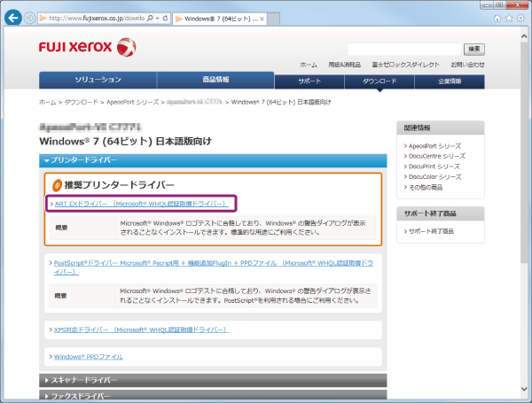Viewport: 532px width, 403px height.
Task: Select the 商品情報 navigation tab
Action: (215, 80)
